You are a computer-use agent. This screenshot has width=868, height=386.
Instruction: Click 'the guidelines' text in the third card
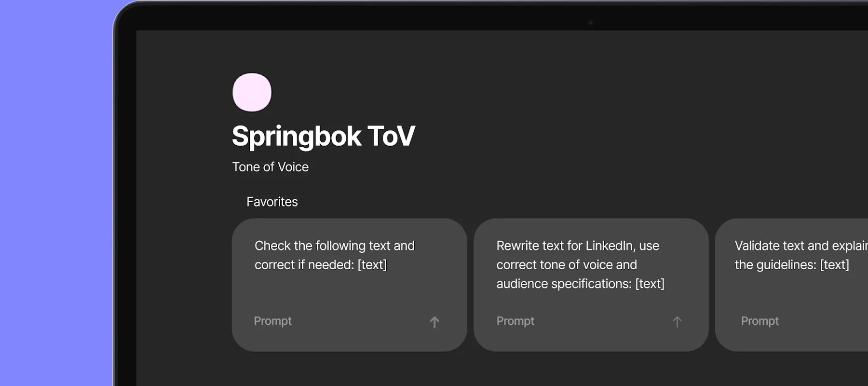tap(775, 265)
